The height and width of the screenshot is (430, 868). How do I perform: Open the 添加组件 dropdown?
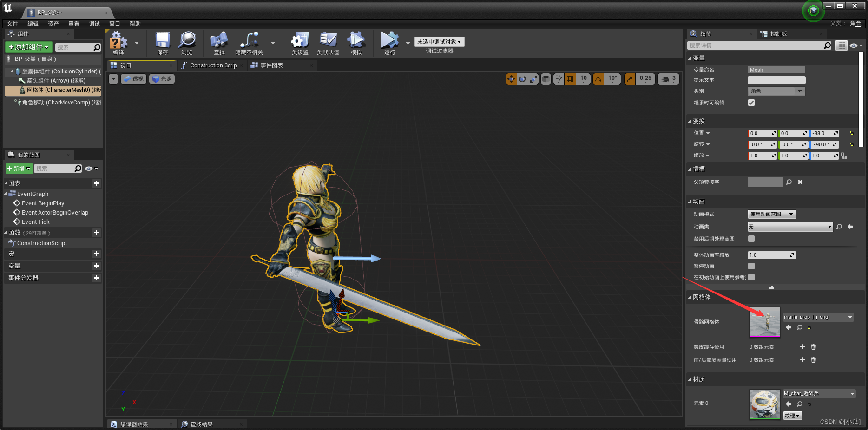[x=28, y=47]
